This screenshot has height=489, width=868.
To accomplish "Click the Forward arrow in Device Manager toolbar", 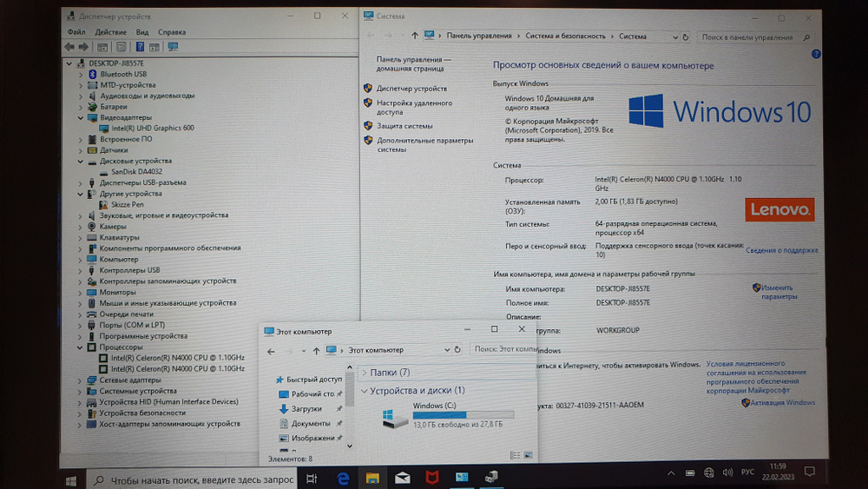I will (83, 47).
